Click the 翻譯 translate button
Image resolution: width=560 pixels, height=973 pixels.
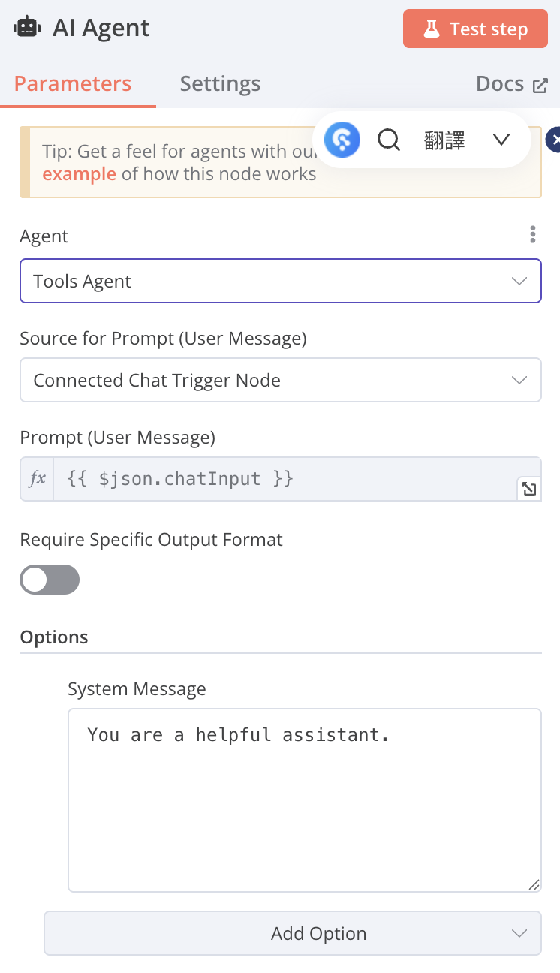(x=444, y=140)
